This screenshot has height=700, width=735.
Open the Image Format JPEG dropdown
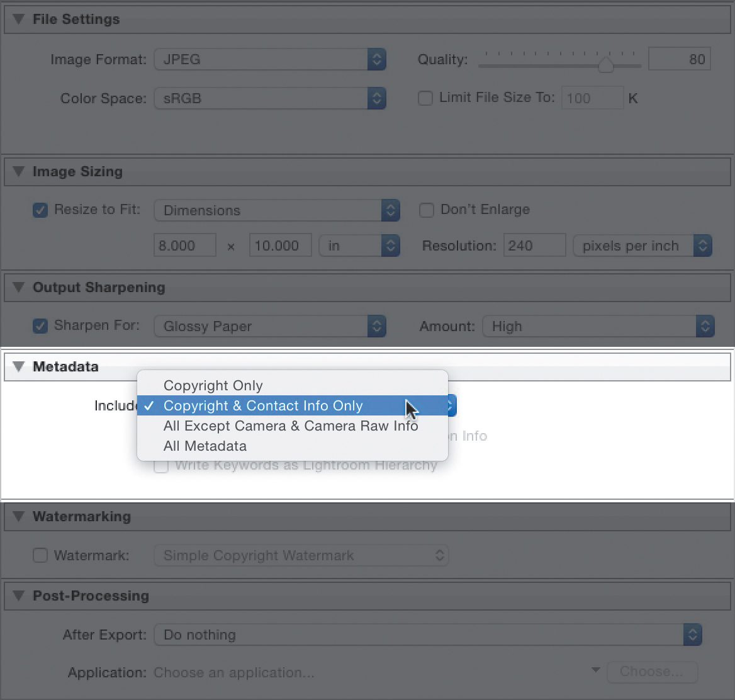[269, 60]
